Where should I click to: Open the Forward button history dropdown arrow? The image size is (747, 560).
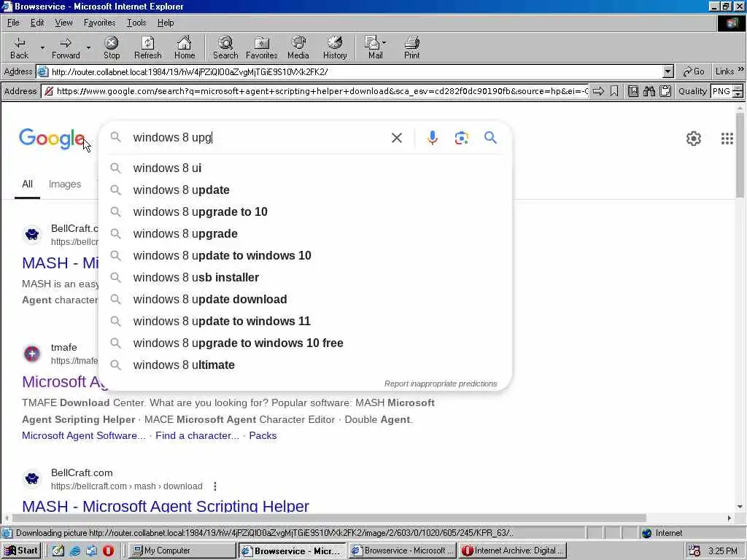[88, 47]
